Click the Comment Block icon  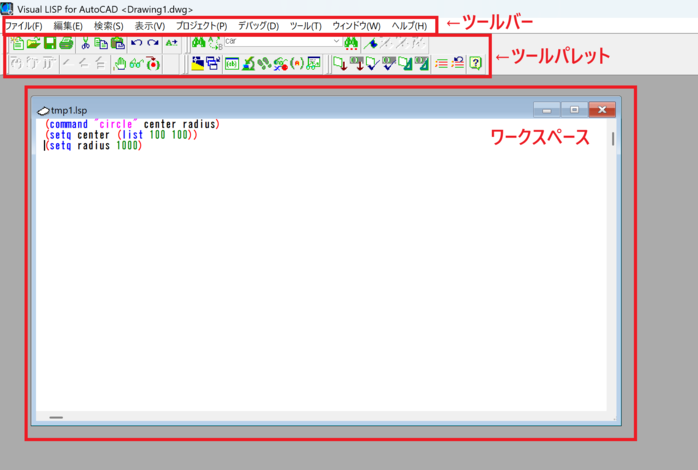[x=442, y=64]
